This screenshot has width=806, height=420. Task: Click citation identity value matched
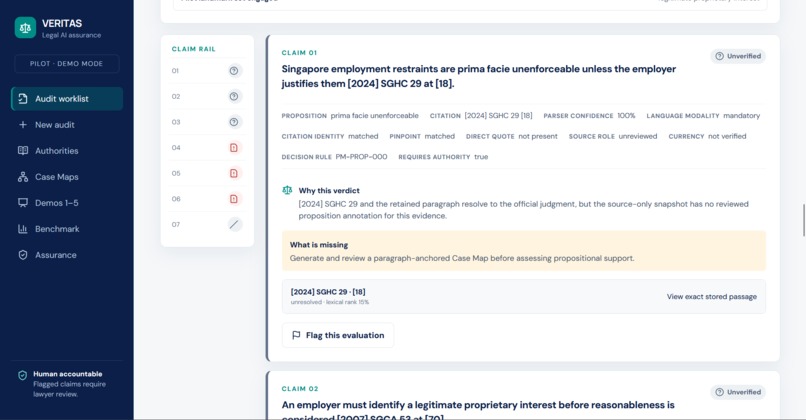pyautogui.click(x=363, y=136)
